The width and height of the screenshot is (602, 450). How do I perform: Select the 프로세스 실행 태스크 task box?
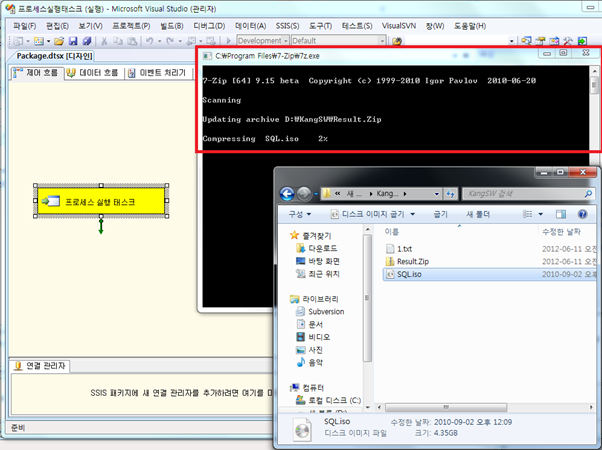click(x=101, y=201)
